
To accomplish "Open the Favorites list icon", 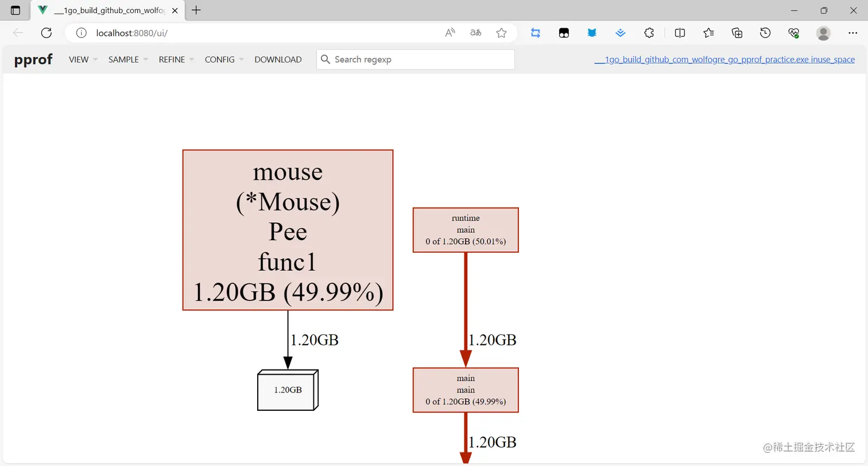I will 708,33.
